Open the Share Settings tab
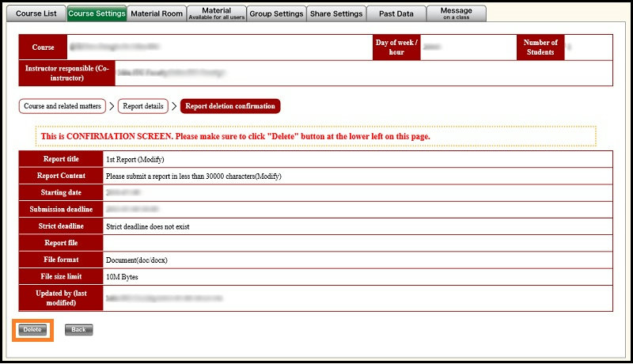633x364 pixels. point(337,13)
